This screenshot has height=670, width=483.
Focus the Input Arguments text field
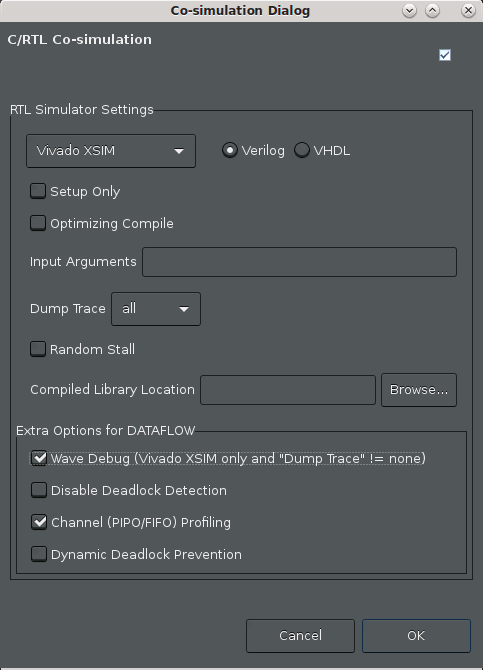click(x=299, y=262)
